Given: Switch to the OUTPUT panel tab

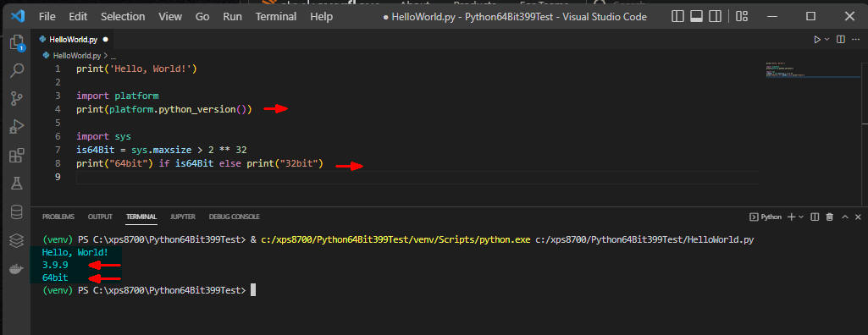Looking at the screenshot, I should [100, 217].
